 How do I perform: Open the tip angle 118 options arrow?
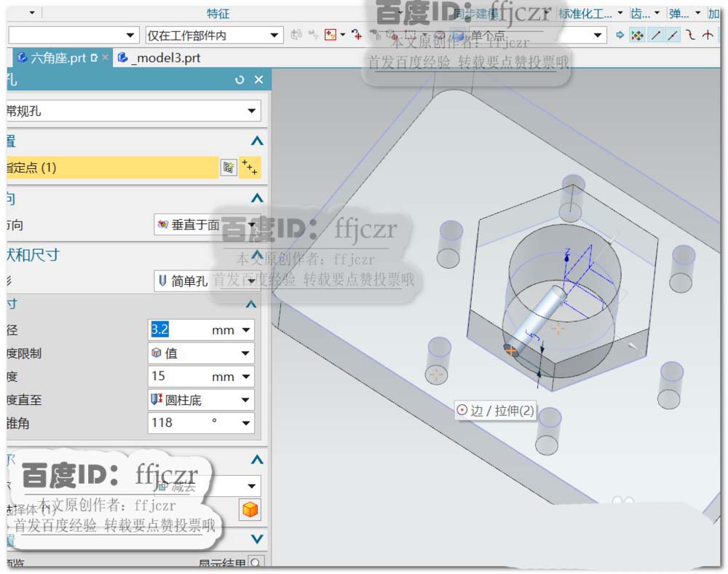click(246, 423)
